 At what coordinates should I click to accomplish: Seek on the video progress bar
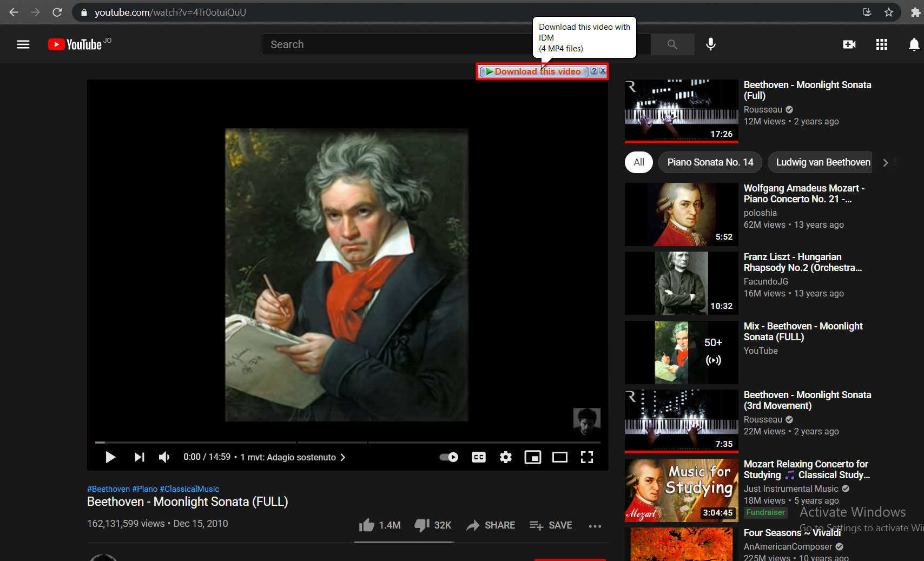347,443
